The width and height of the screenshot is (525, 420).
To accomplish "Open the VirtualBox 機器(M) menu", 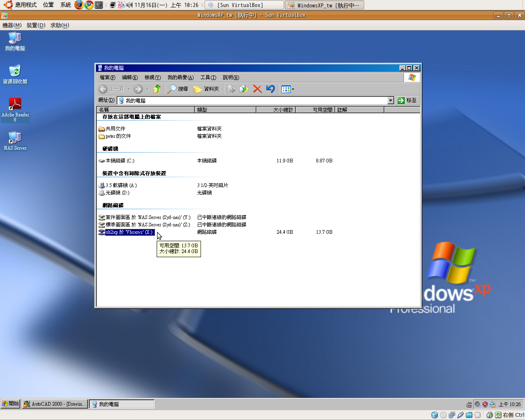I will click(12, 25).
